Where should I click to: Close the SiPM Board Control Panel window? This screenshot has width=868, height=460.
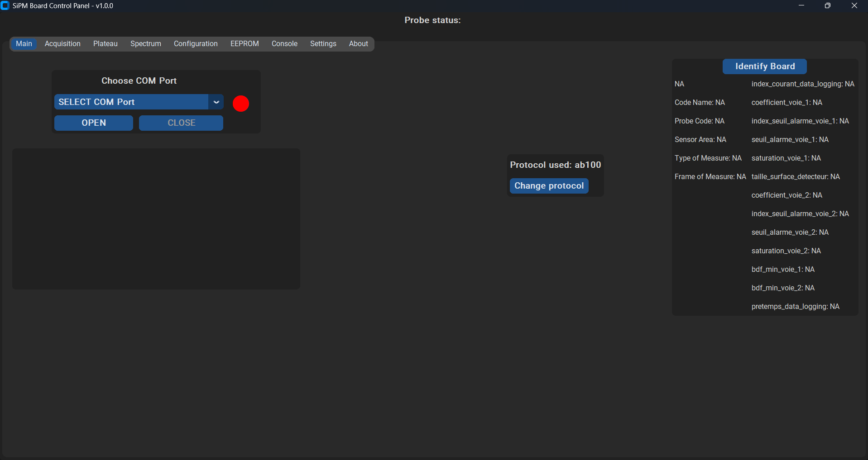tap(854, 6)
